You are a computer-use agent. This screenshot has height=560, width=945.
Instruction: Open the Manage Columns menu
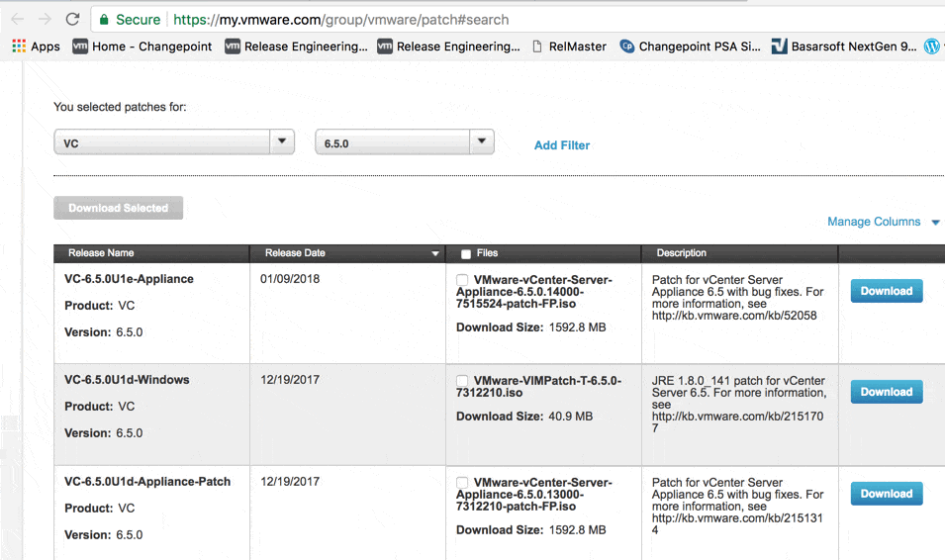882,222
